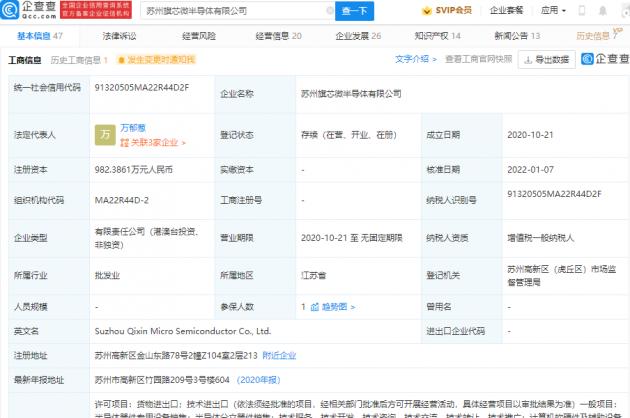
Task: Click the orange change-alert bell icon
Action: pyautogui.click(x=121, y=60)
